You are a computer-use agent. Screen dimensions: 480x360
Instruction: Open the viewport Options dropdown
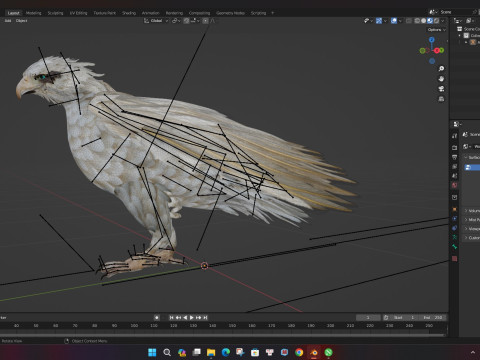tap(436, 30)
